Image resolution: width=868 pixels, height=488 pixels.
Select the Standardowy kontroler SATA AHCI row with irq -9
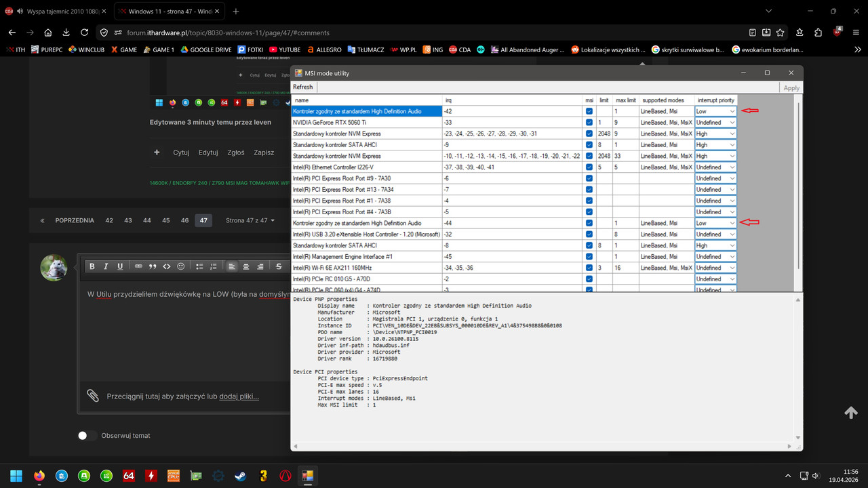[513, 144]
